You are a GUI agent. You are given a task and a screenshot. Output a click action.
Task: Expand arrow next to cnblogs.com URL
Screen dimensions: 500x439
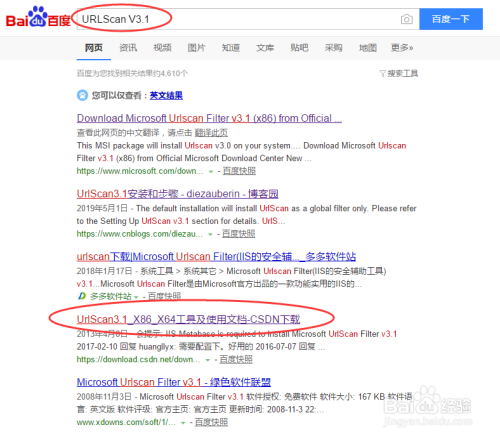point(210,234)
